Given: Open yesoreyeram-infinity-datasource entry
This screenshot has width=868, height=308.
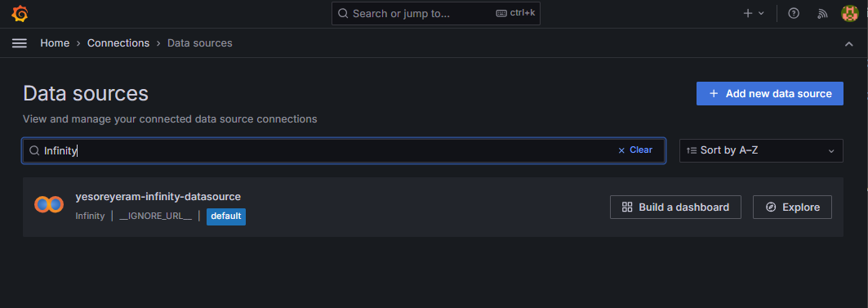Looking at the screenshot, I should click(x=158, y=197).
